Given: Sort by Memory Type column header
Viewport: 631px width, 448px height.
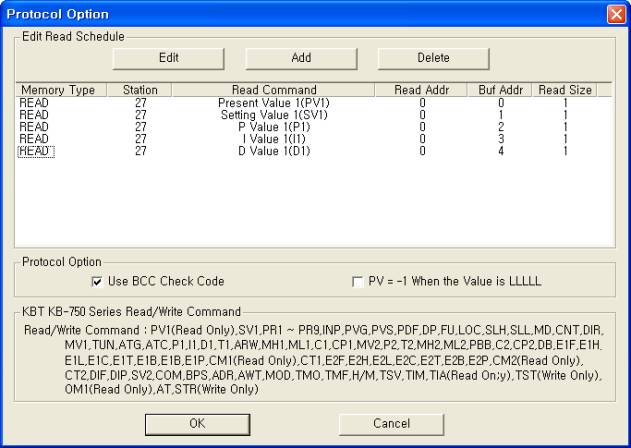Looking at the screenshot, I should [x=57, y=90].
